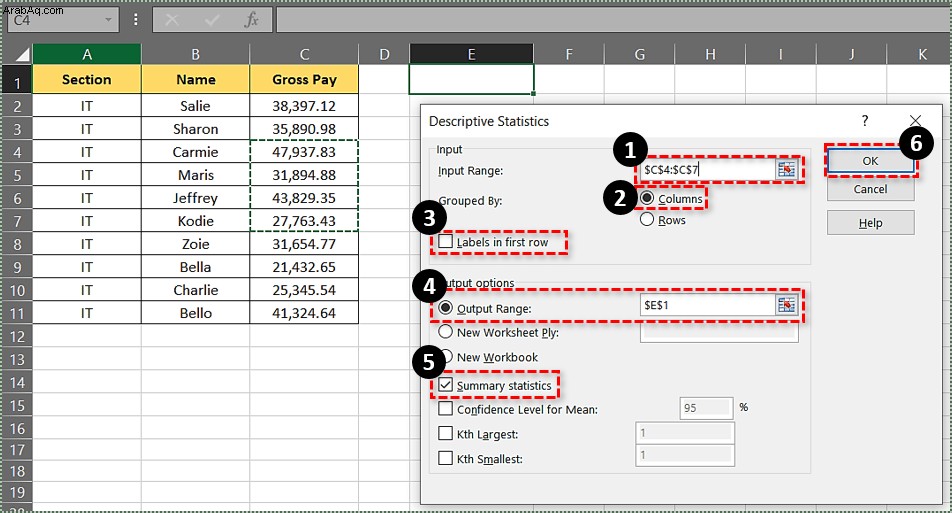Click the selected cell E1
952x513 pixels.
472,80
